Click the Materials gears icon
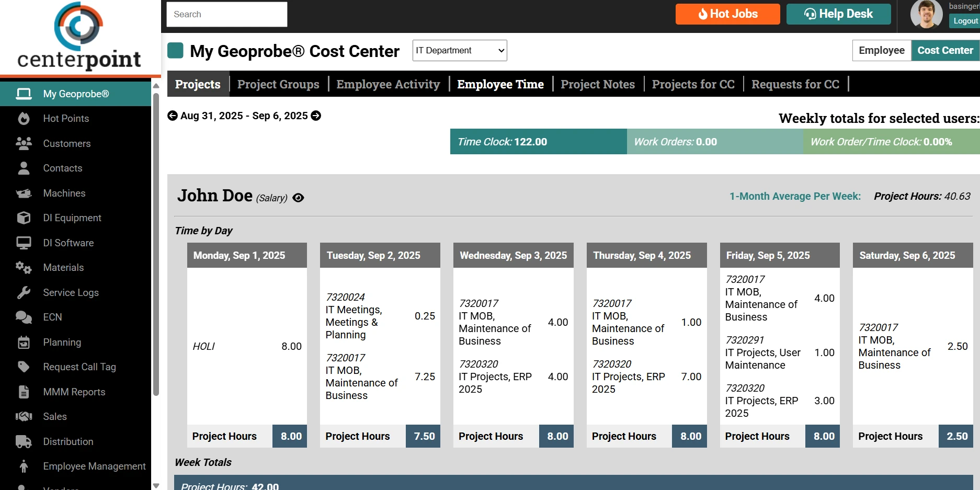 pos(24,267)
